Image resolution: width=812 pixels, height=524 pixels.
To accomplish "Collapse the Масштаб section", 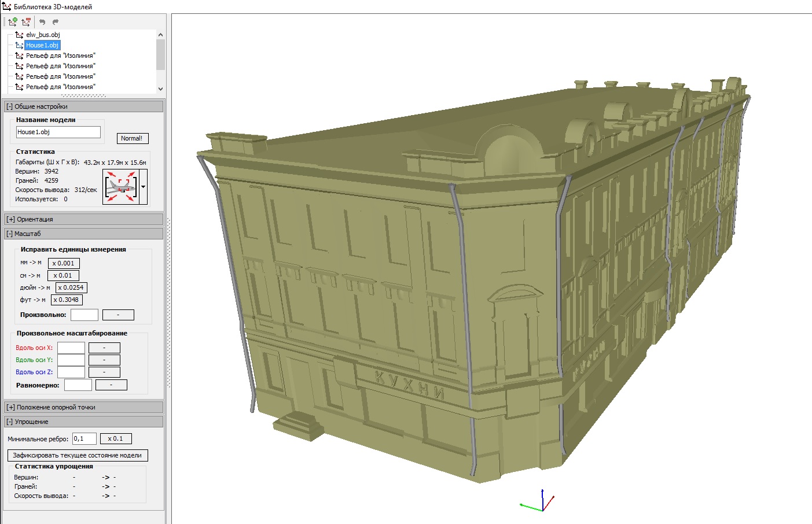I will point(9,234).
